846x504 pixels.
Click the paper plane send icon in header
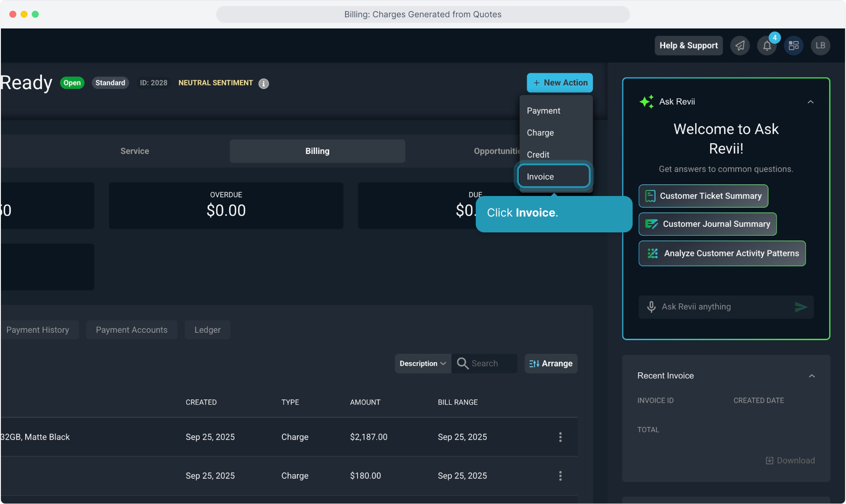point(740,45)
